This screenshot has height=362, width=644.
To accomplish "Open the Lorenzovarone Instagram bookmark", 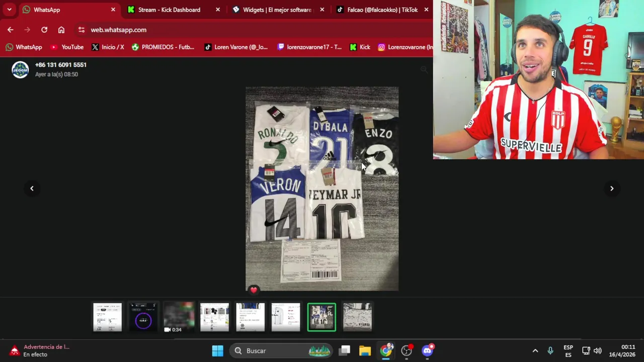I will click(x=405, y=47).
